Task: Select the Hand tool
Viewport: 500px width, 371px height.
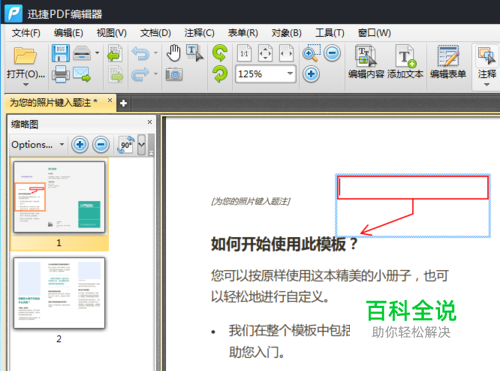Action: coord(173,53)
